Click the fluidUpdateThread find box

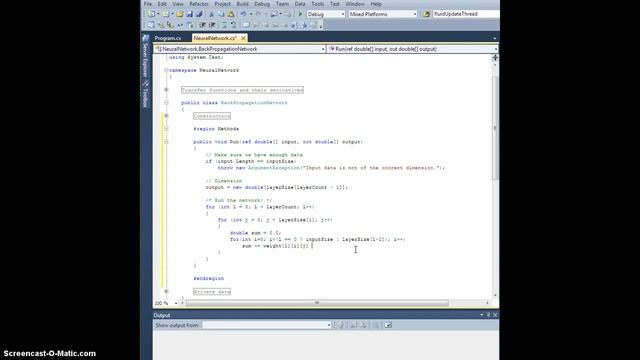465,14
